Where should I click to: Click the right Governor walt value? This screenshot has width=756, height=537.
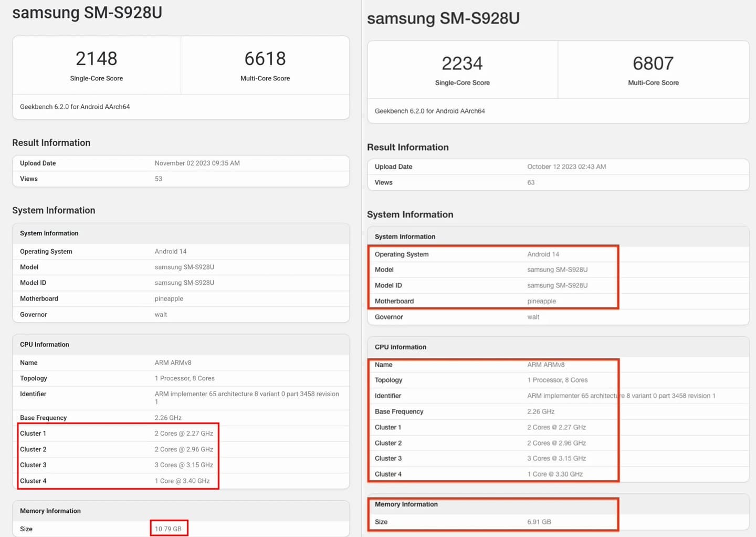pyautogui.click(x=533, y=317)
